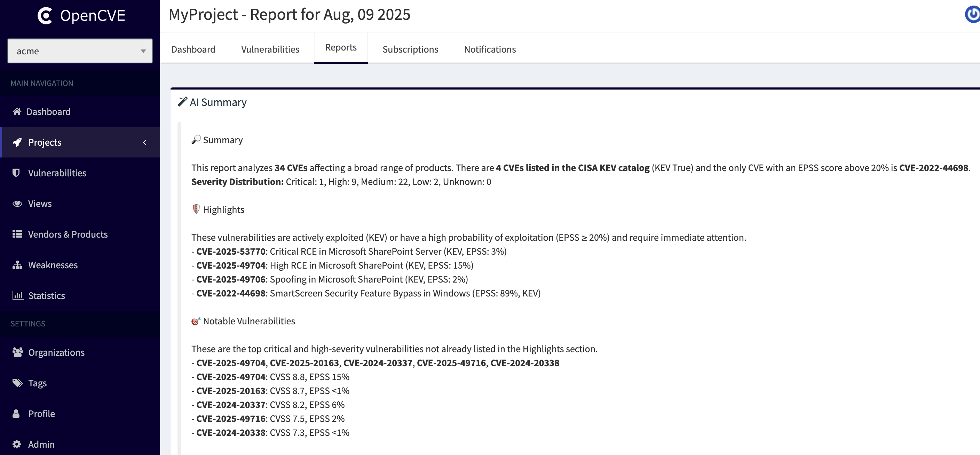Viewport: 980px width, 455px height.
Task: Switch to the Subscriptions tab
Action: tap(410, 49)
